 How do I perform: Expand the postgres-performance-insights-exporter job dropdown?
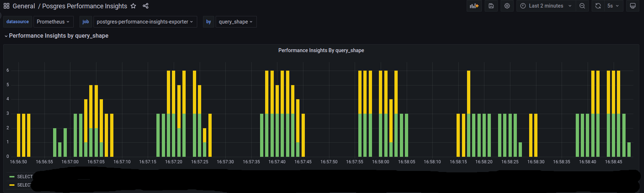click(x=145, y=22)
